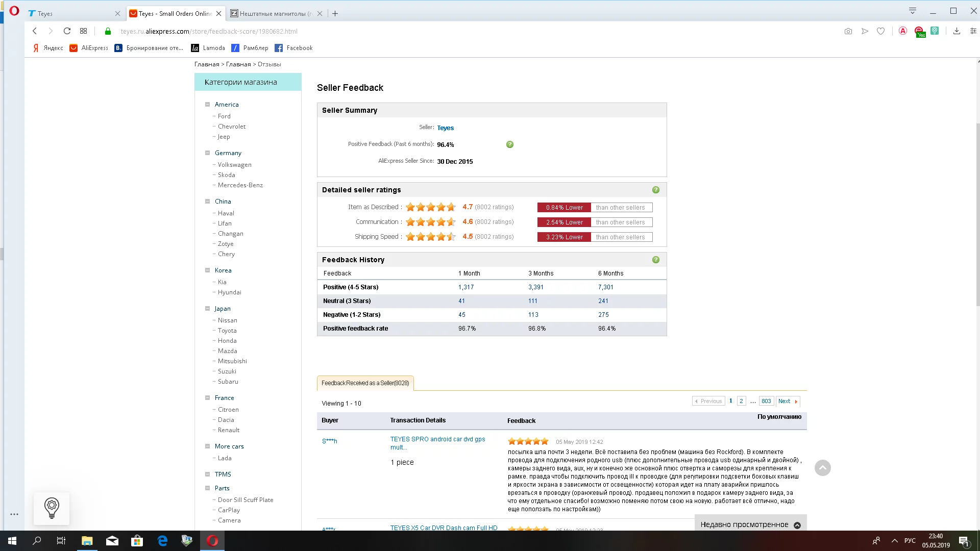980x551 pixels.
Task: Open the tab menu at top right
Action: tap(913, 11)
